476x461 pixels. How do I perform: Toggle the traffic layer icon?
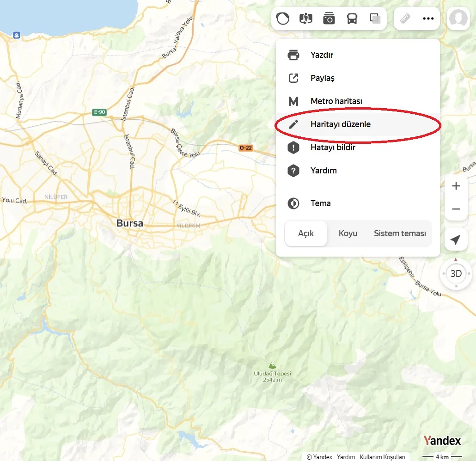click(283, 18)
